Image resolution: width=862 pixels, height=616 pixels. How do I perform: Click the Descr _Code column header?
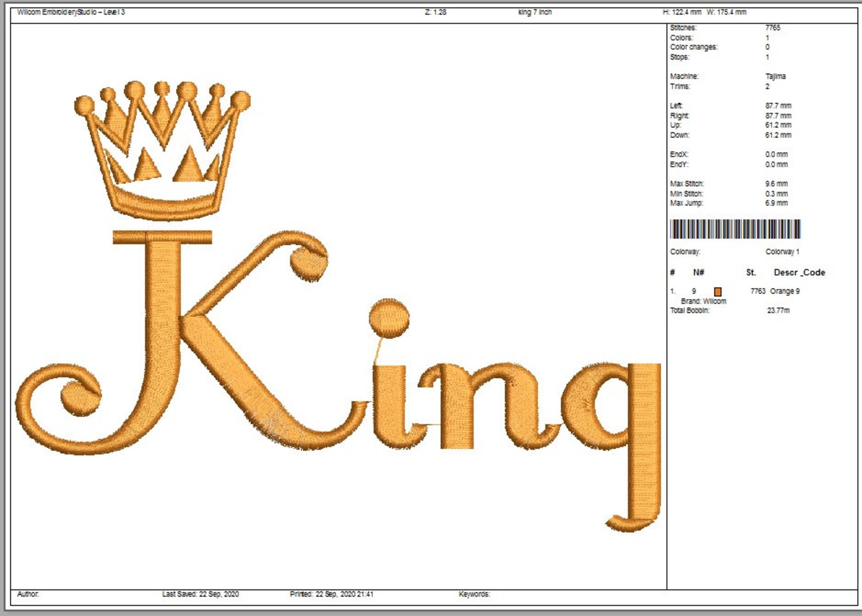(x=800, y=272)
